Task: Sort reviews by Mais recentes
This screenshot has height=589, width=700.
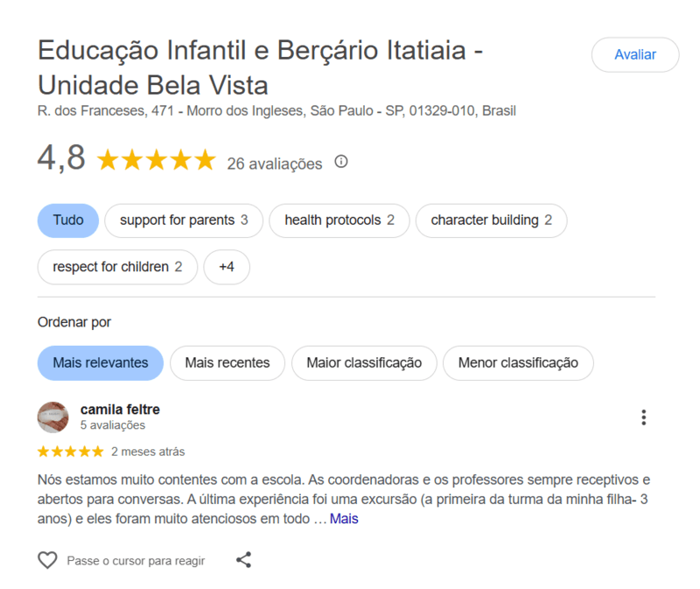Action: click(x=227, y=363)
